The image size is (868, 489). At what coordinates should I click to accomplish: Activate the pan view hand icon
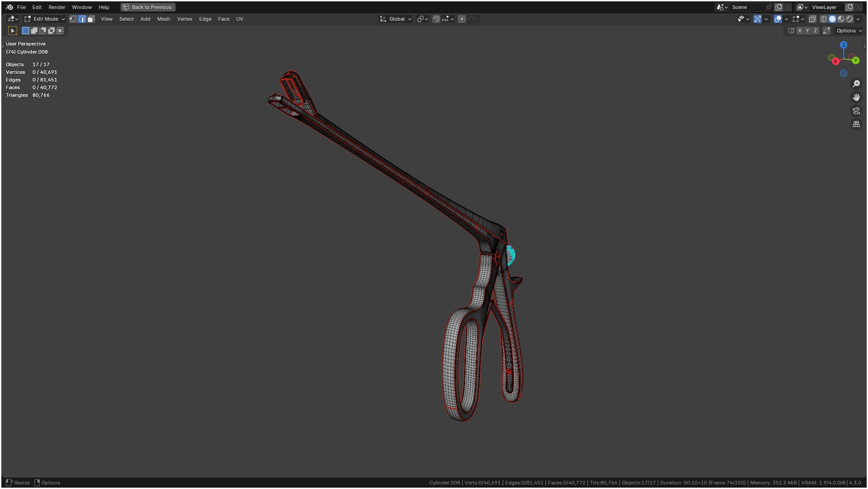pos(856,97)
